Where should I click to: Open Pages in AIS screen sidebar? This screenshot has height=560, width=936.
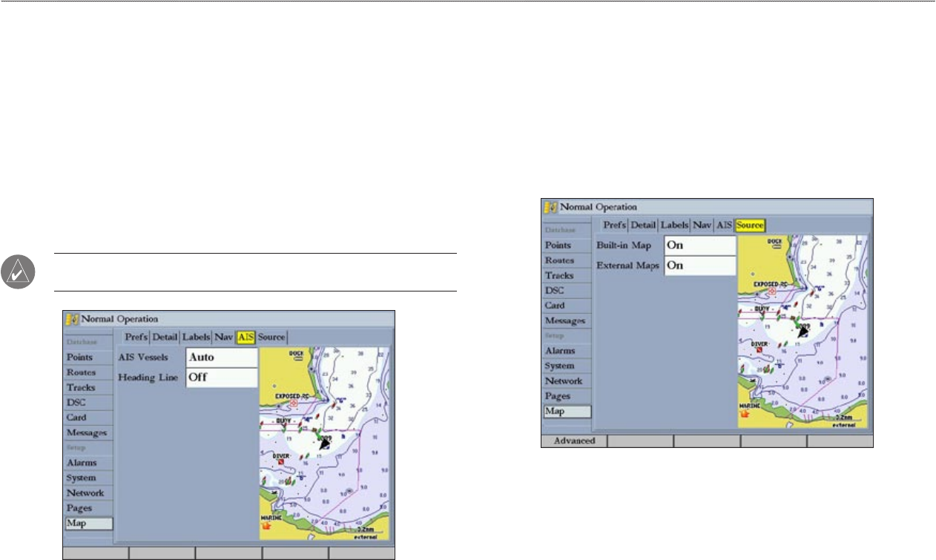click(x=88, y=508)
